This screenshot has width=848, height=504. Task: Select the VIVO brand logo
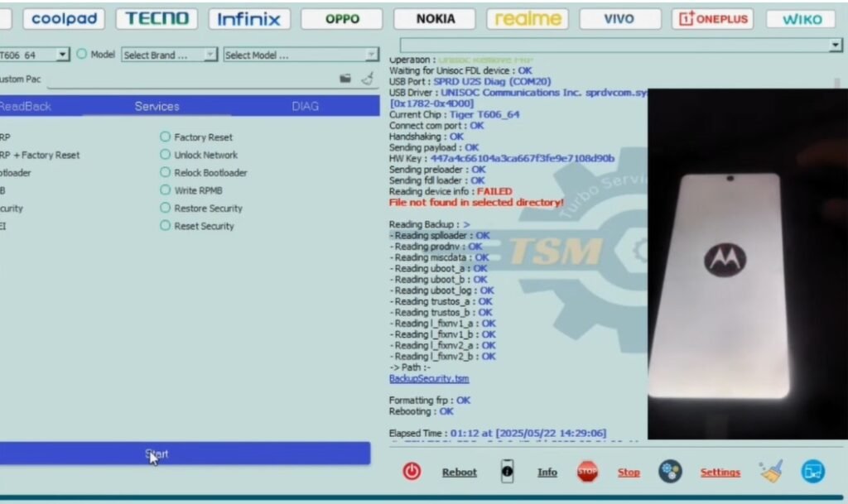click(619, 19)
